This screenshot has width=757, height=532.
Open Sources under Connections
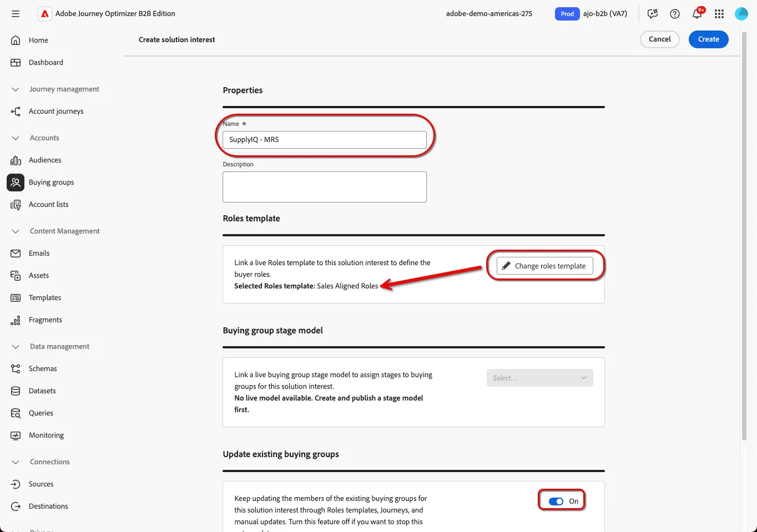tap(41, 484)
